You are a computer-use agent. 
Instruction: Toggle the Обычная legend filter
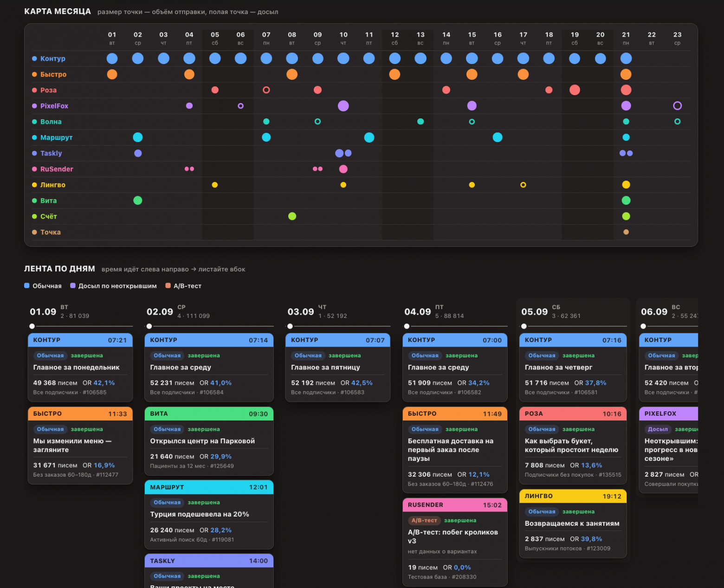coord(43,286)
